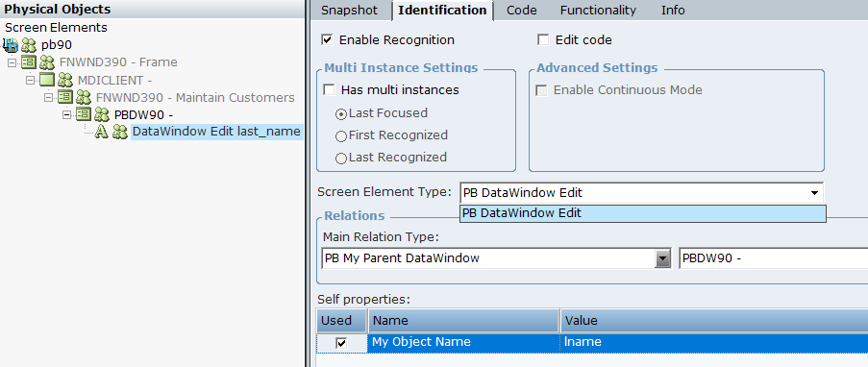
Task: Collapse the PBDW90 tree node
Action: (x=66, y=114)
